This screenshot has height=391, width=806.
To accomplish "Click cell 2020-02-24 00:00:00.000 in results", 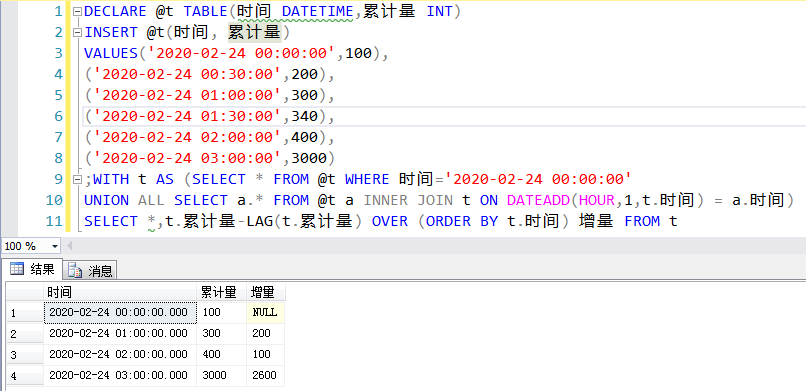I will point(120,312).
